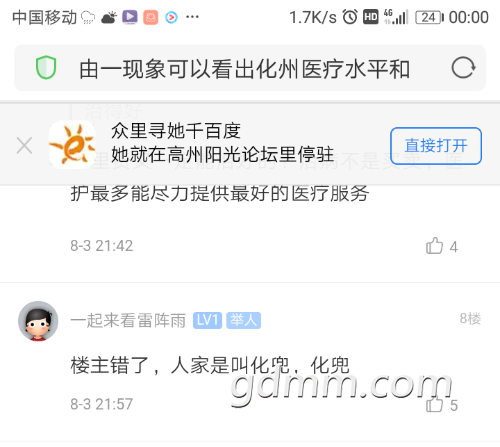Tap the 8楼 floor label

[x=470, y=319]
